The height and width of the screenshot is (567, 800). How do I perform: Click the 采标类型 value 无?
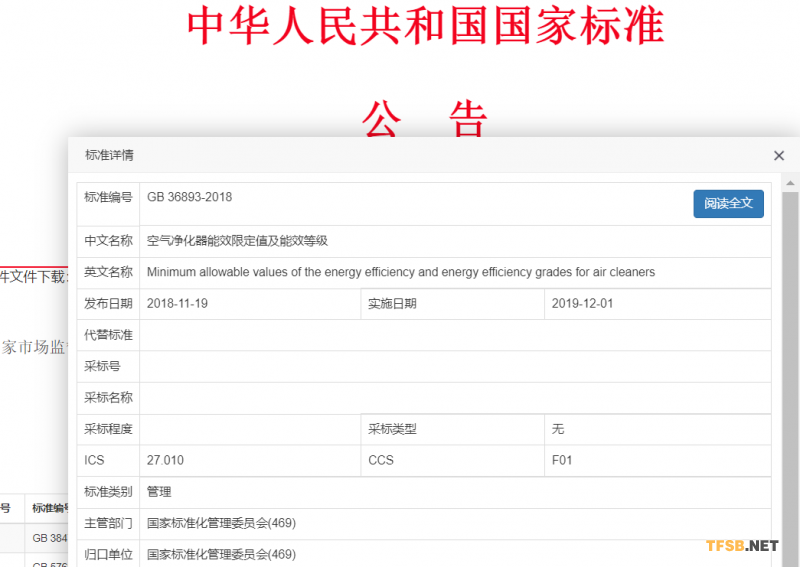[558, 429]
